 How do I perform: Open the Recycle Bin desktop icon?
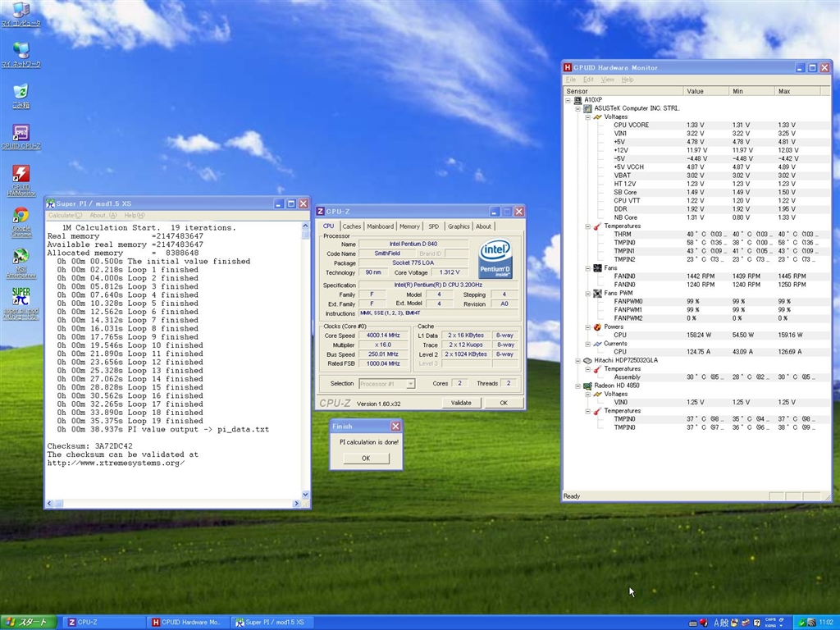click(21, 92)
